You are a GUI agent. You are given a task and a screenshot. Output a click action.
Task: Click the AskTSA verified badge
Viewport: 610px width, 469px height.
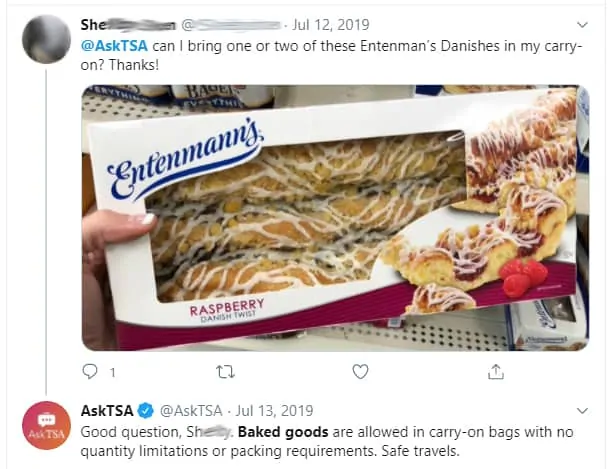point(146,411)
